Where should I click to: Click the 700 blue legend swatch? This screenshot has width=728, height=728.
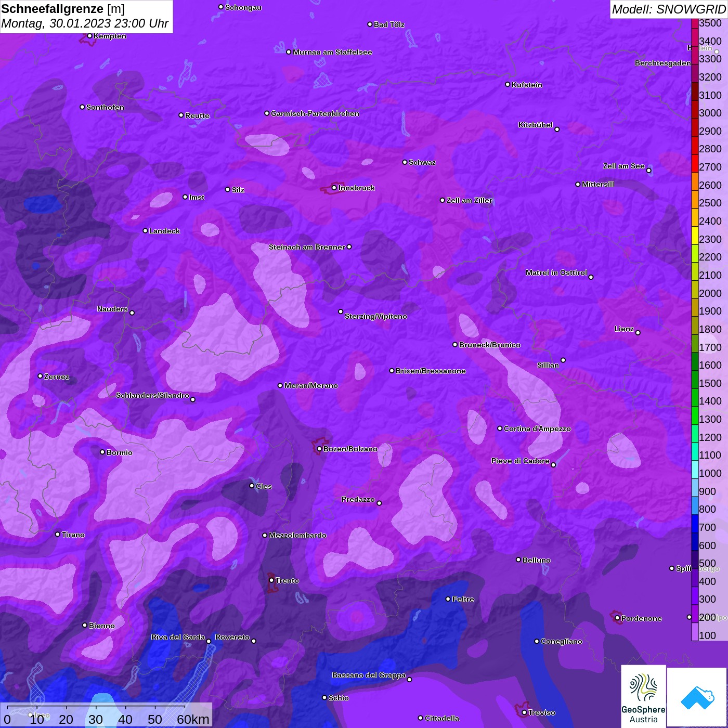(695, 523)
